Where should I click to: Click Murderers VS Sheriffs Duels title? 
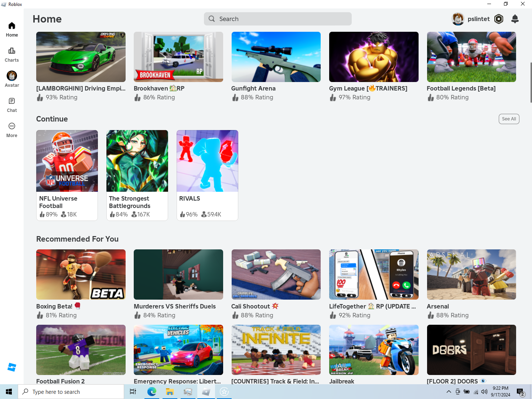pyautogui.click(x=175, y=306)
